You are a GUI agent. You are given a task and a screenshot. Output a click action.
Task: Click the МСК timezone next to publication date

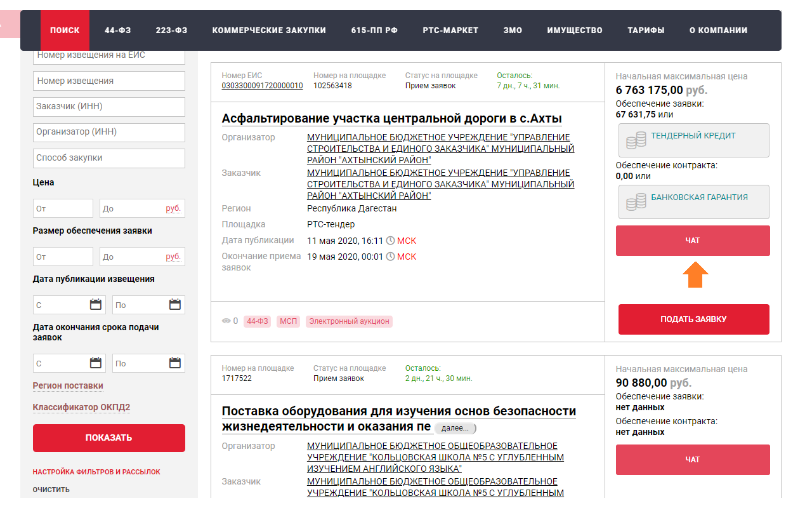point(407,241)
